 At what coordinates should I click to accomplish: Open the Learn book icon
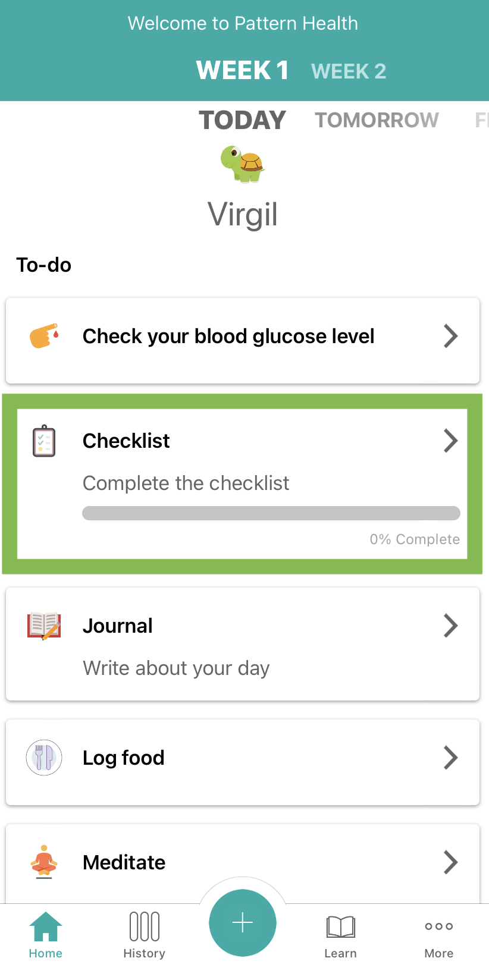(341, 926)
